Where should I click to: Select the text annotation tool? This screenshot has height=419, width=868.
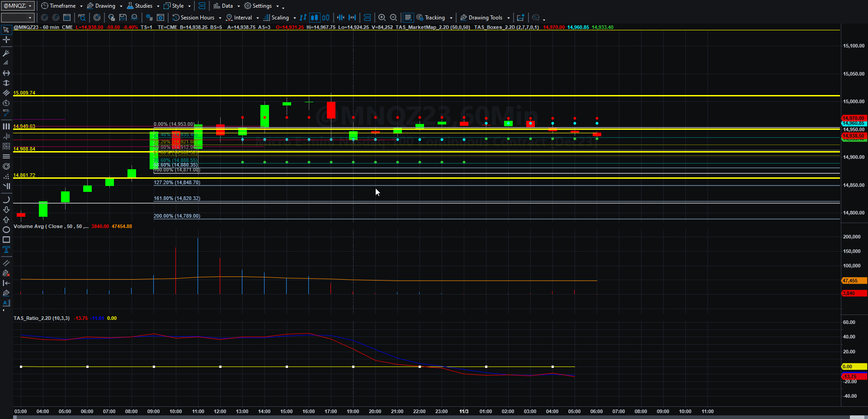coord(6,250)
